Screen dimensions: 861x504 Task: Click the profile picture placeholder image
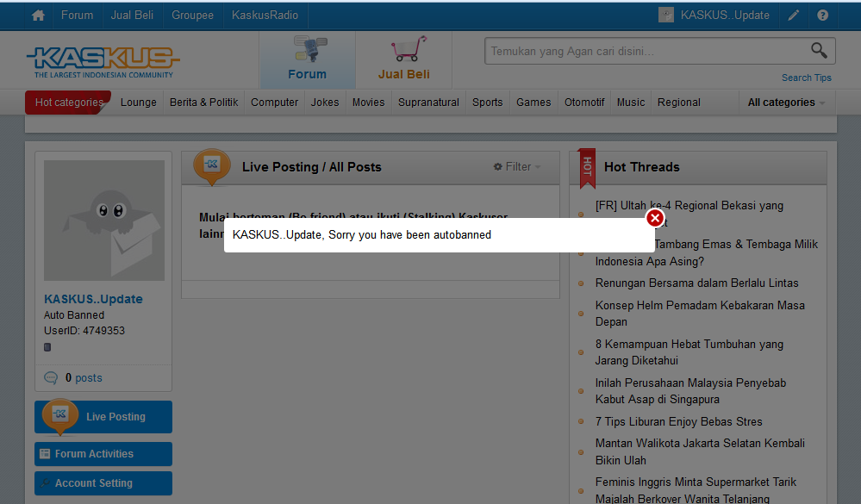pos(104,221)
